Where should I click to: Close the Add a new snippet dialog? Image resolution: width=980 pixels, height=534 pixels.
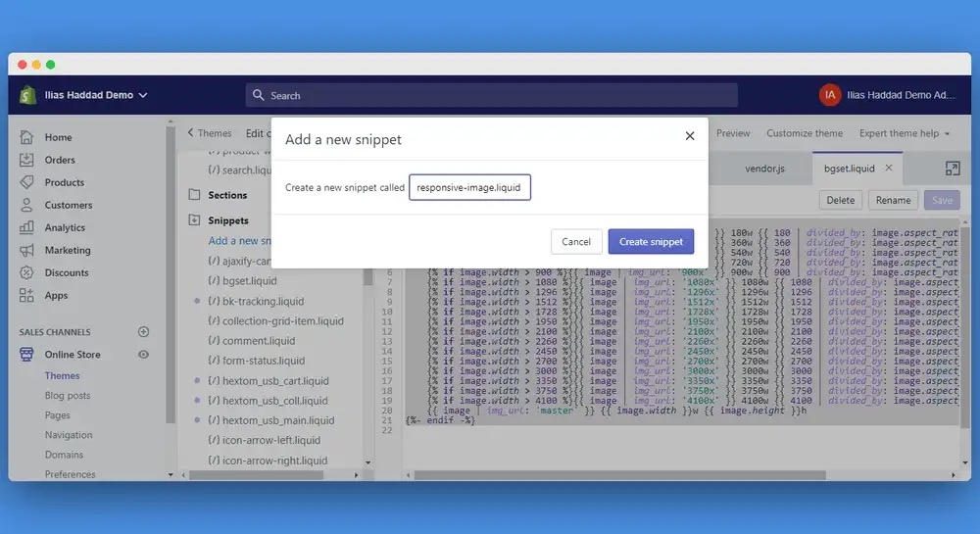click(x=690, y=136)
